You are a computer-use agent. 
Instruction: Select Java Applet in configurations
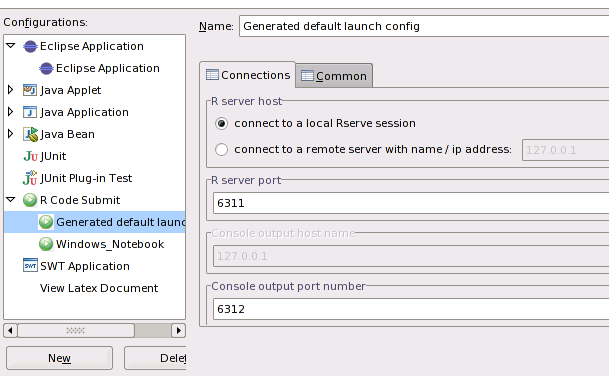(70, 91)
